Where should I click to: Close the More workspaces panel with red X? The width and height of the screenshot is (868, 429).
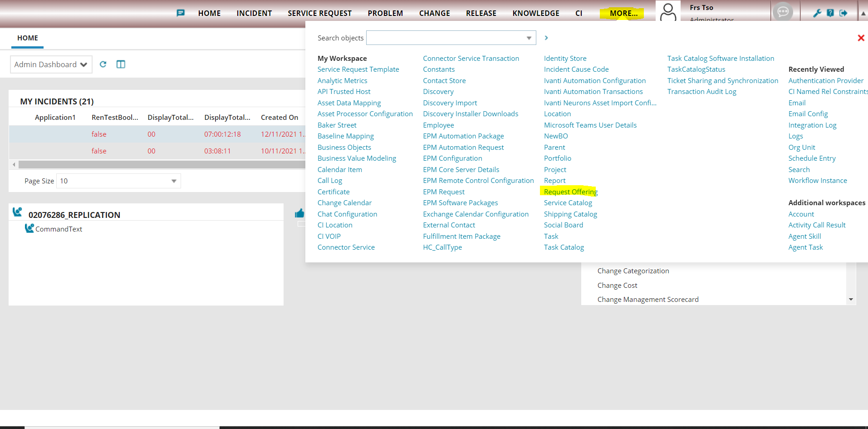[x=860, y=38]
